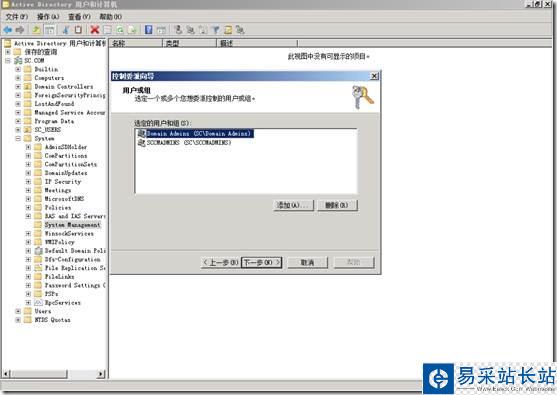Click the new group toolbar icon

(191, 30)
